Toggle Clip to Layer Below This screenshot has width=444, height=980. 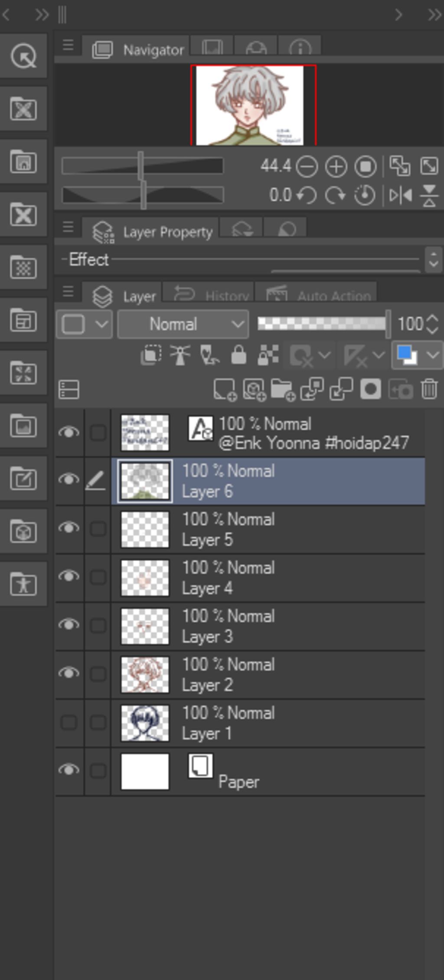point(151,355)
